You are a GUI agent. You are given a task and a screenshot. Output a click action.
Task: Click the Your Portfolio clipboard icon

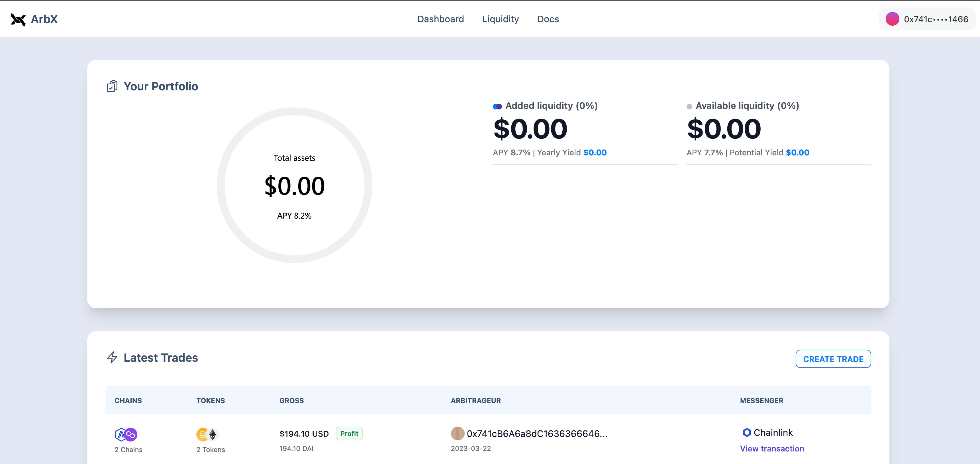(x=112, y=86)
